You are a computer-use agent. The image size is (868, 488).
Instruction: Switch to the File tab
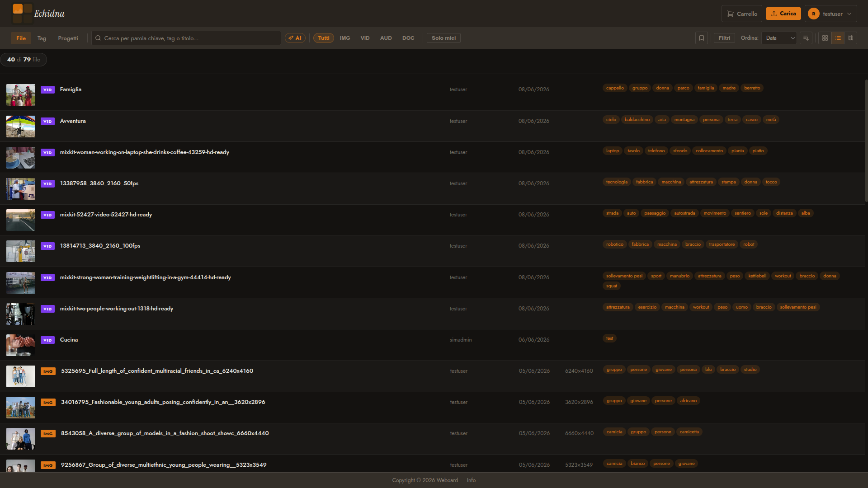coord(21,38)
